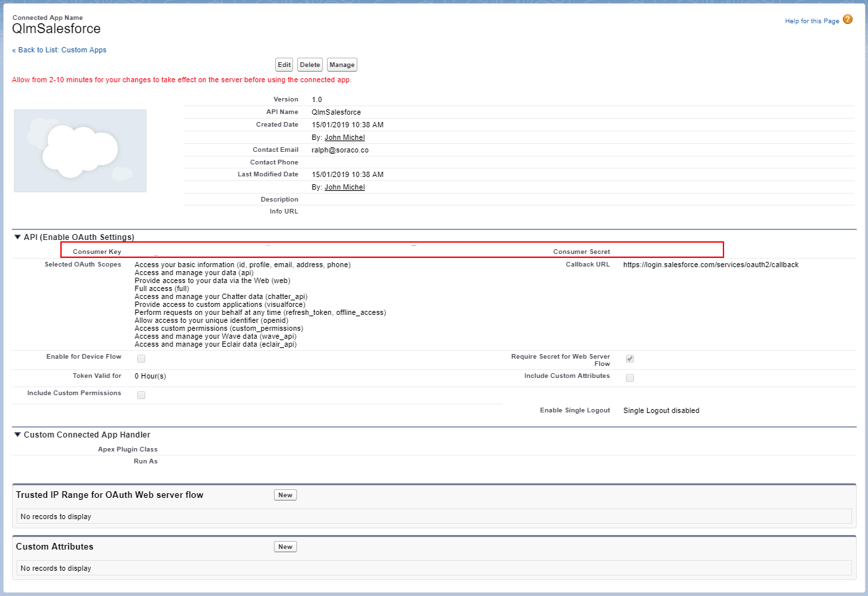This screenshot has height=596, width=868.
Task: Click the custom_permissions scope line
Action: click(219, 328)
